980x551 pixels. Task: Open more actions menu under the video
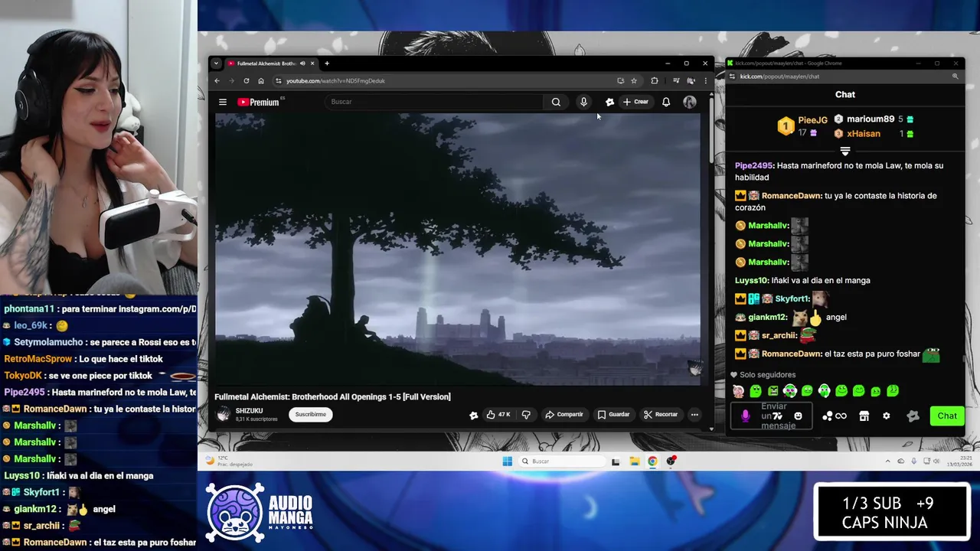(694, 414)
